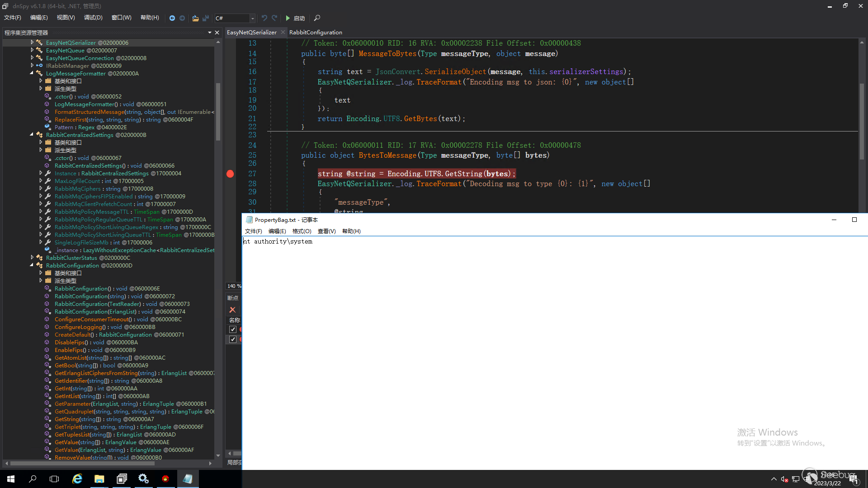868x488 pixels.
Task: Expand EasyNetQSerializer tree node
Action: tap(32, 42)
